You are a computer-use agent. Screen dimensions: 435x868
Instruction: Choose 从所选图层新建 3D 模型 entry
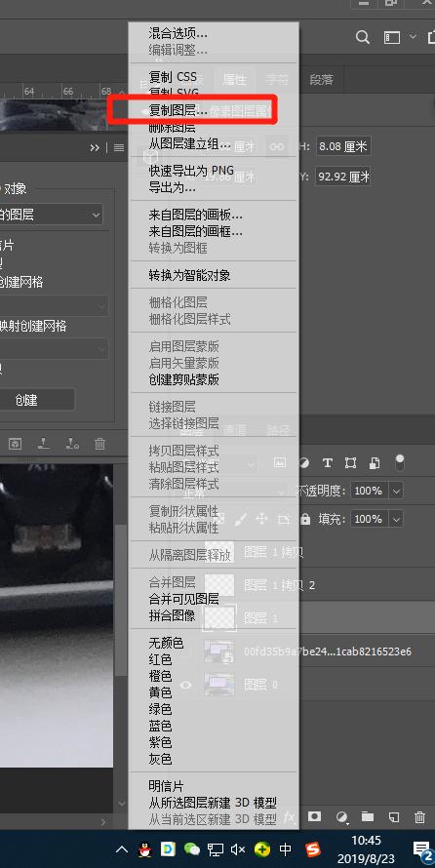pos(213,803)
